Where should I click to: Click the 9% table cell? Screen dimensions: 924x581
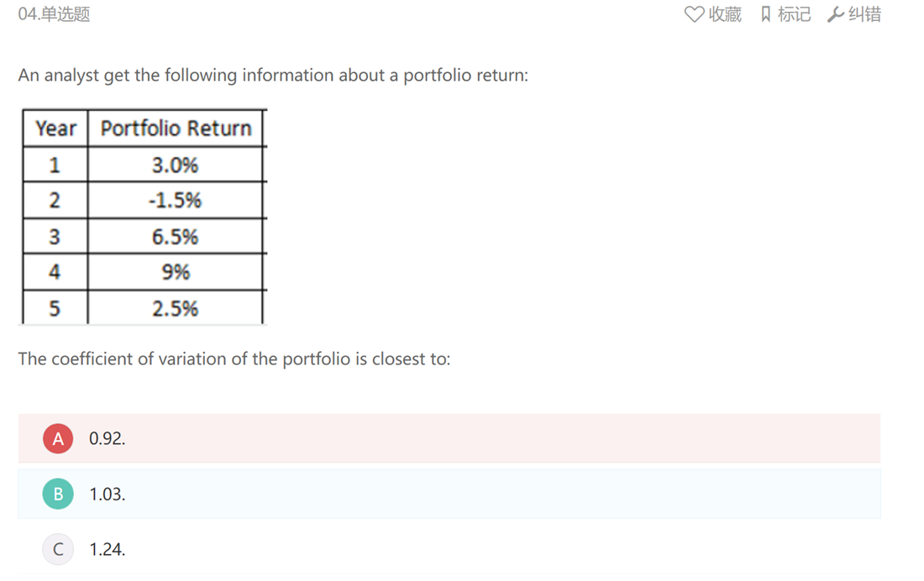[175, 272]
